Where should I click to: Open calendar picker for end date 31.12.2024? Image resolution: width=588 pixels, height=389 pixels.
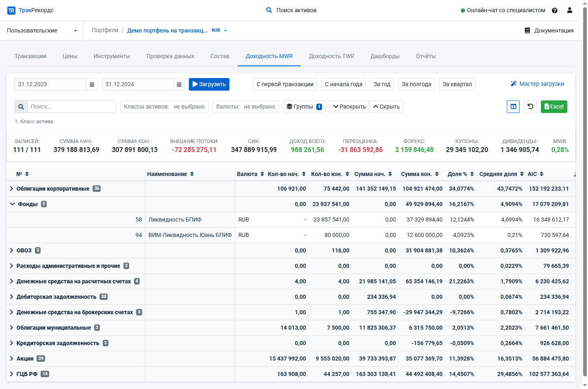click(179, 84)
